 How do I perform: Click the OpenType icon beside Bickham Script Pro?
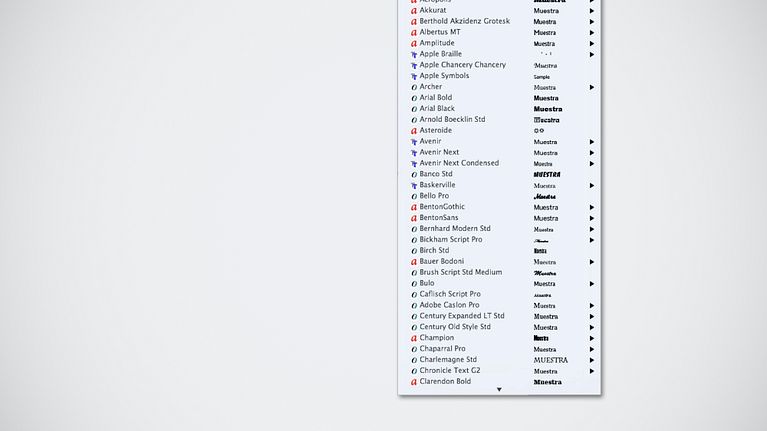coord(414,240)
